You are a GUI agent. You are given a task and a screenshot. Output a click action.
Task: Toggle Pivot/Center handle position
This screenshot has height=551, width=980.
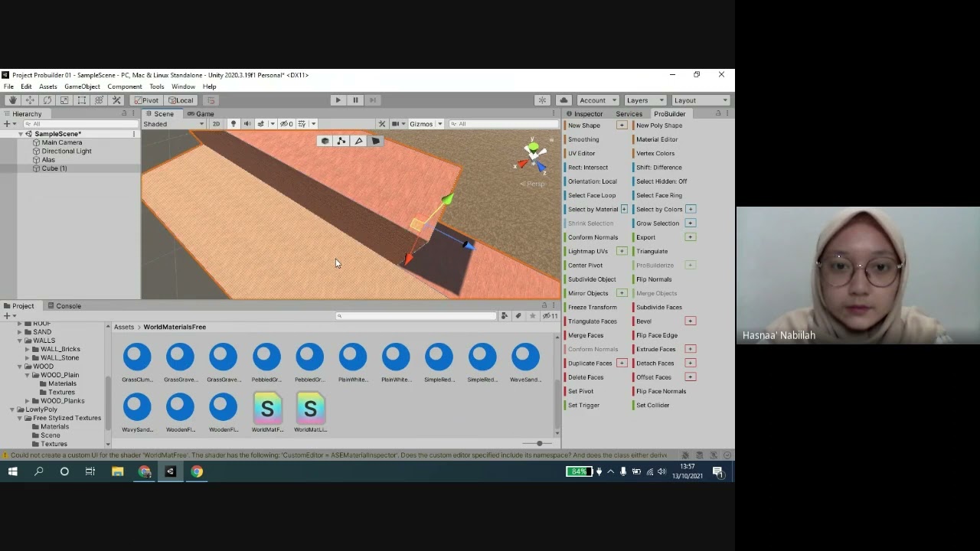click(x=146, y=100)
